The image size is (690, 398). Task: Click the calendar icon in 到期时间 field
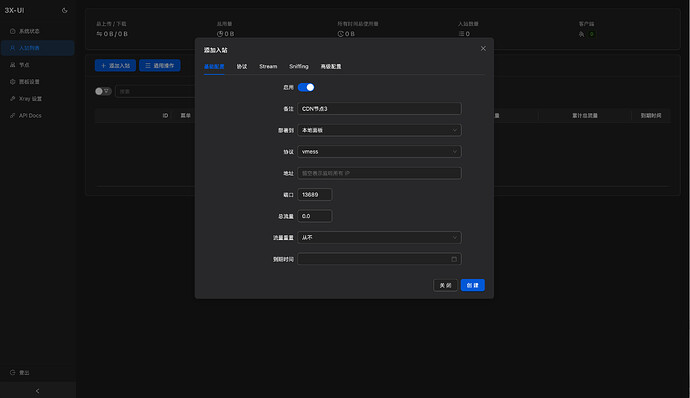454,259
